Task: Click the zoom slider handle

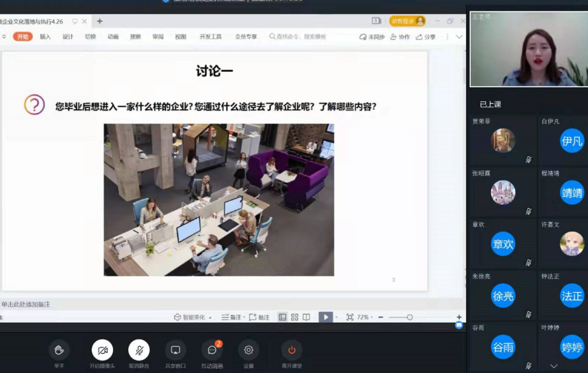Action: pos(410,317)
